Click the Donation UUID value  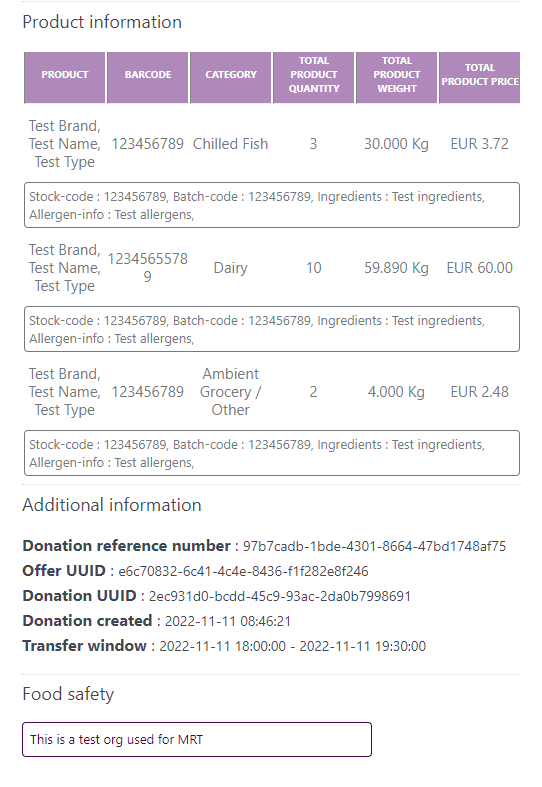tap(280, 596)
